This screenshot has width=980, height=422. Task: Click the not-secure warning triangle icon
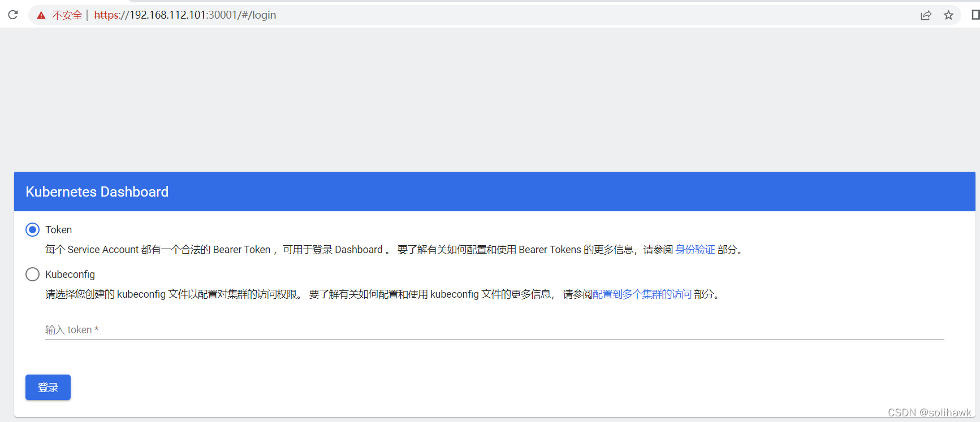[41, 15]
